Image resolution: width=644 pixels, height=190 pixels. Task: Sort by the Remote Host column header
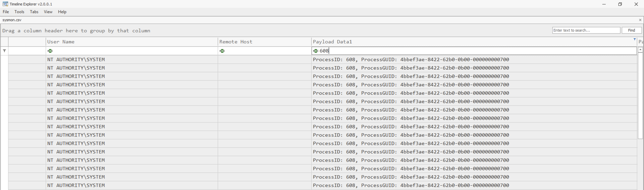pyautogui.click(x=264, y=42)
